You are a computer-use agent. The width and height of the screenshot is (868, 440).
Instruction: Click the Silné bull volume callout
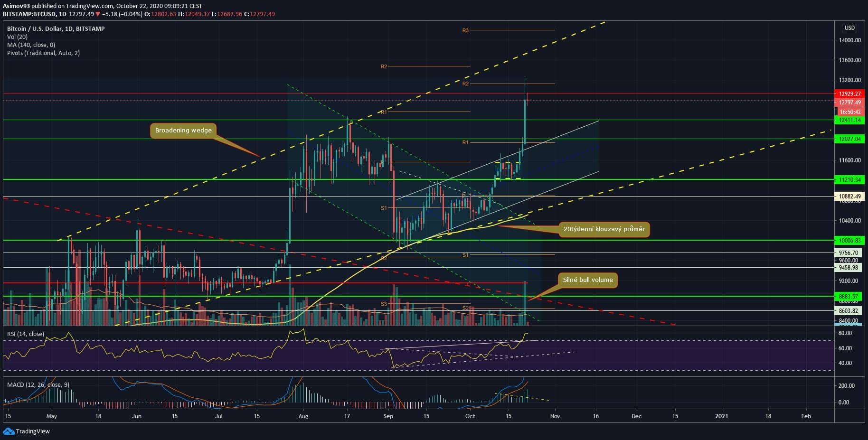[x=587, y=280]
